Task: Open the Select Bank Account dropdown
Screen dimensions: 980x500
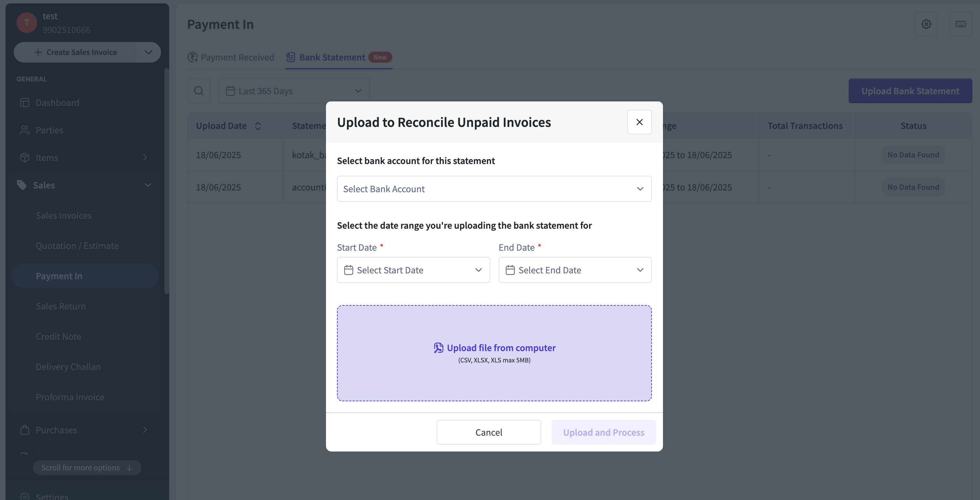Action: point(494,189)
